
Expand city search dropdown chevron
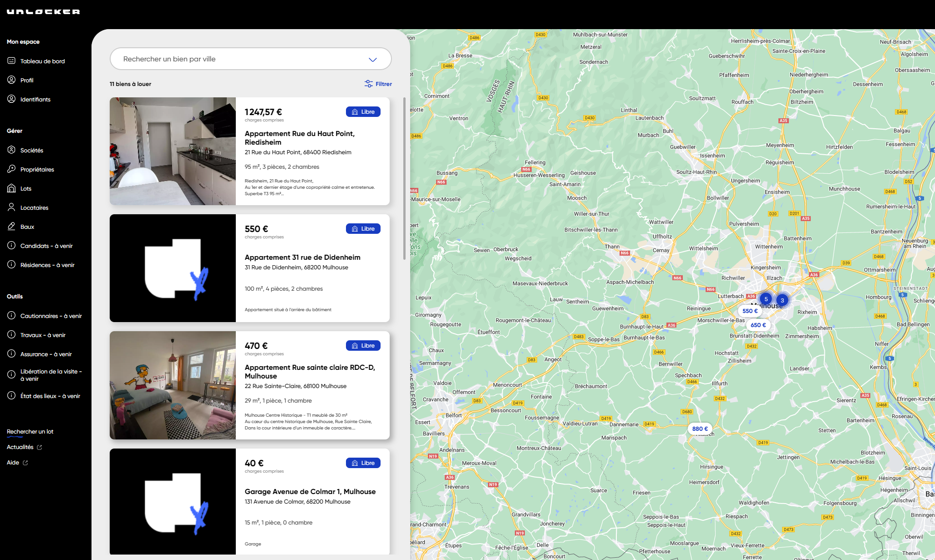[372, 60]
